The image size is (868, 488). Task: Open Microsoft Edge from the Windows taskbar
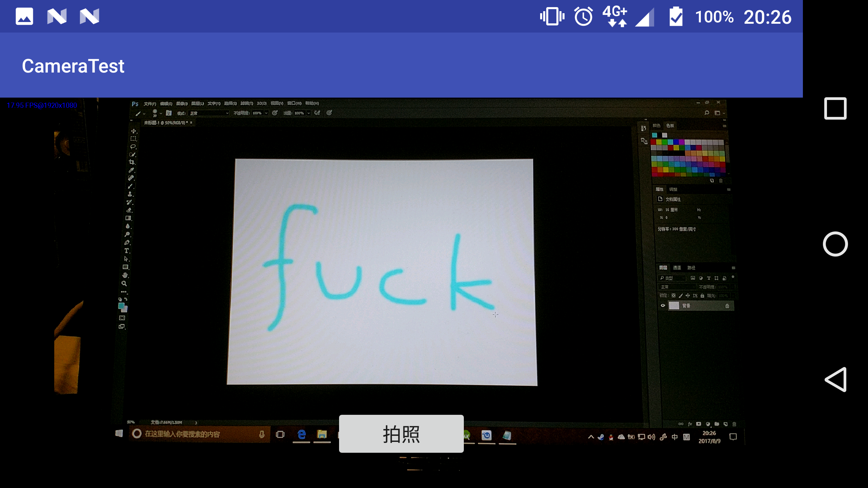coord(301,434)
